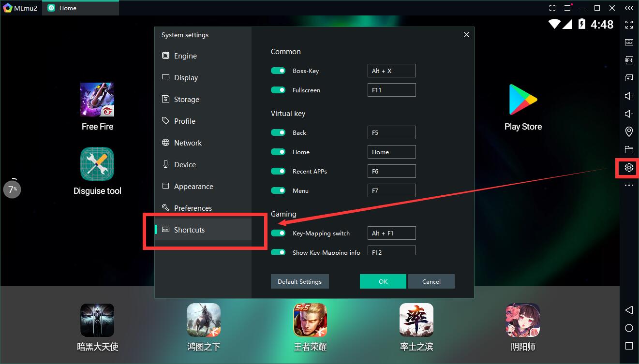Screen dimensions: 639x364
Task: Disable the Boss-Key toggle
Action: (278, 71)
